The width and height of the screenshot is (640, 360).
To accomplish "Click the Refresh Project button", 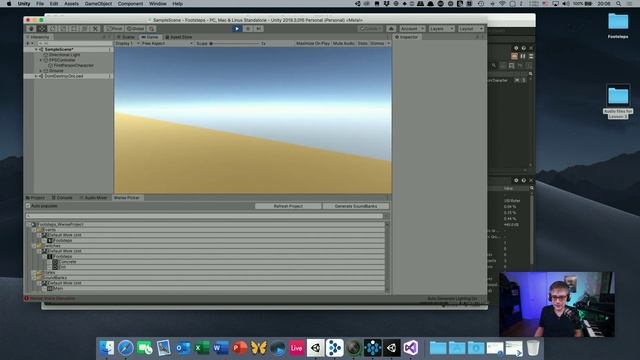I will (x=288, y=206).
